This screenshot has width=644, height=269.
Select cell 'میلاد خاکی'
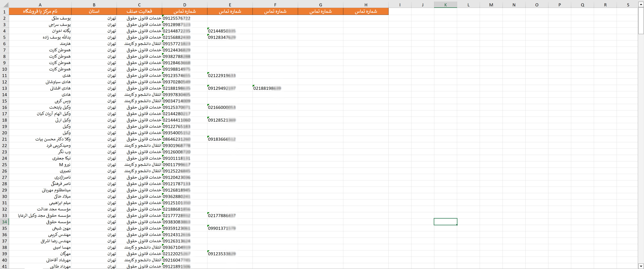pos(40,196)
